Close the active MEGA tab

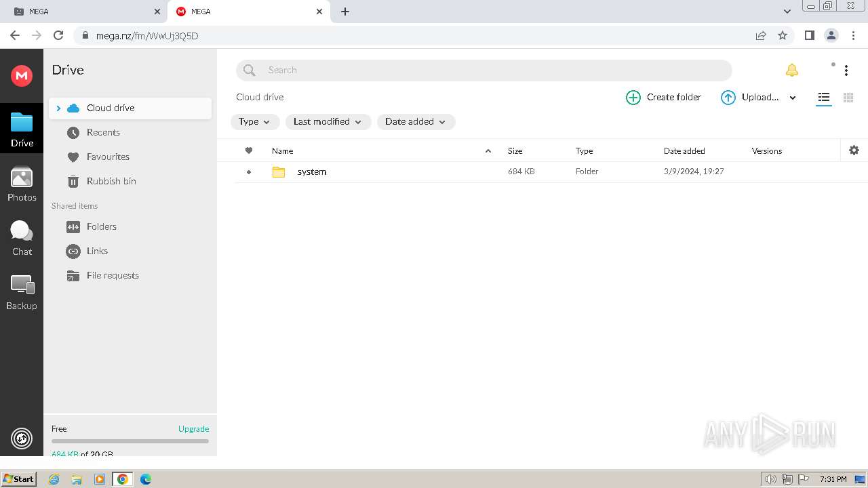319,12
